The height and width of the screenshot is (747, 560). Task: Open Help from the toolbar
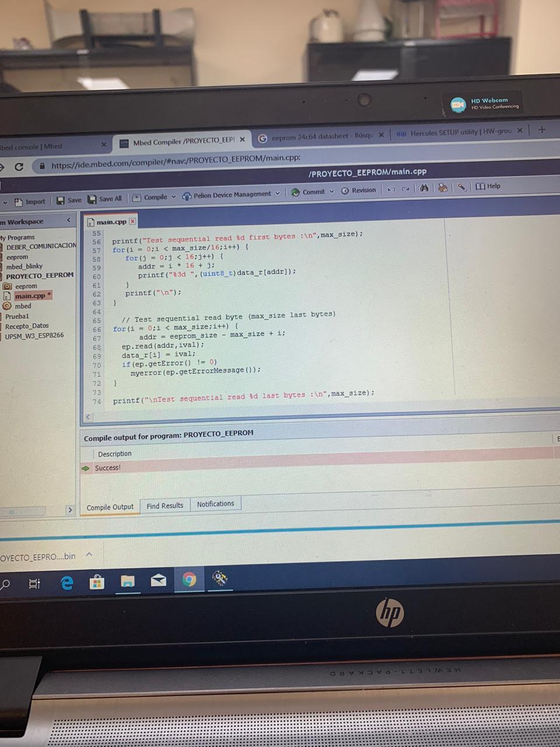(488, 186)
